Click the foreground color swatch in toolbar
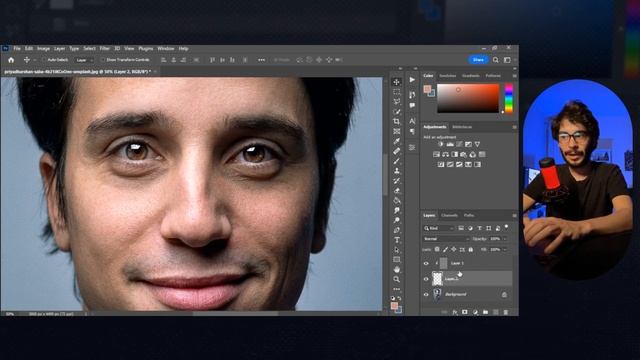The image size is (640, 360). click(394, 305)
